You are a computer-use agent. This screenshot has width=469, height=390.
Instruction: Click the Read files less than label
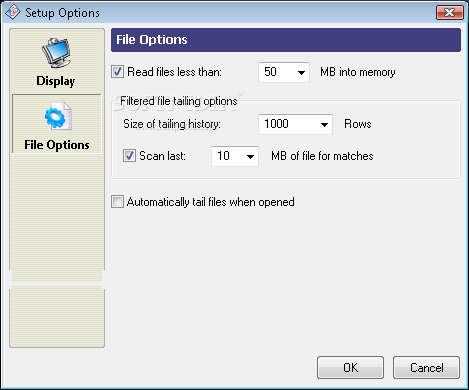click(174, 72)
